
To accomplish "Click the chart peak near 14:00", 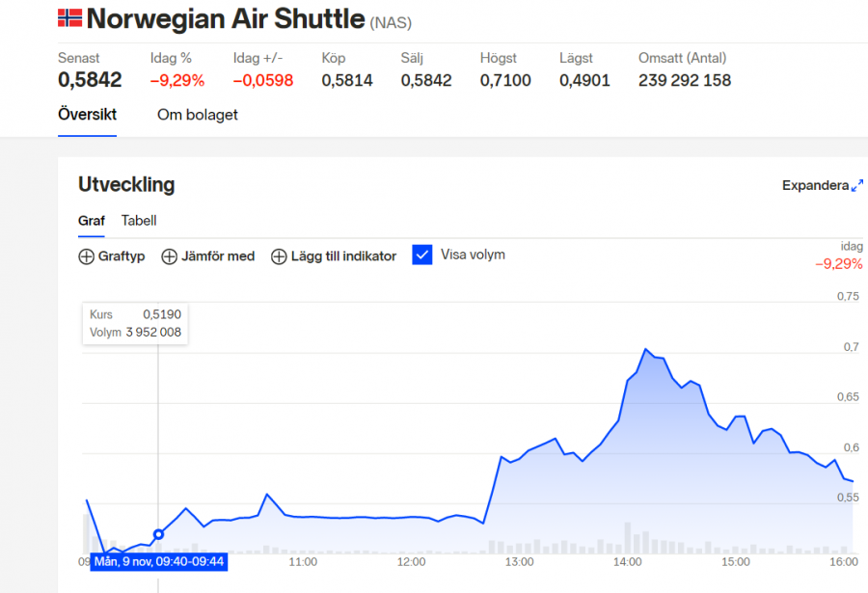I will point(644,349).
